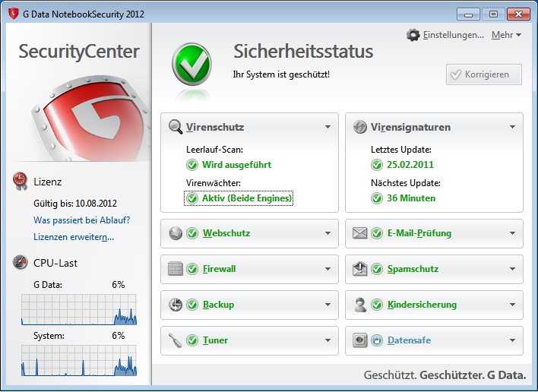Open Einstellungen... settings
The image size is (538, 392).
click(x=453, y=35)
